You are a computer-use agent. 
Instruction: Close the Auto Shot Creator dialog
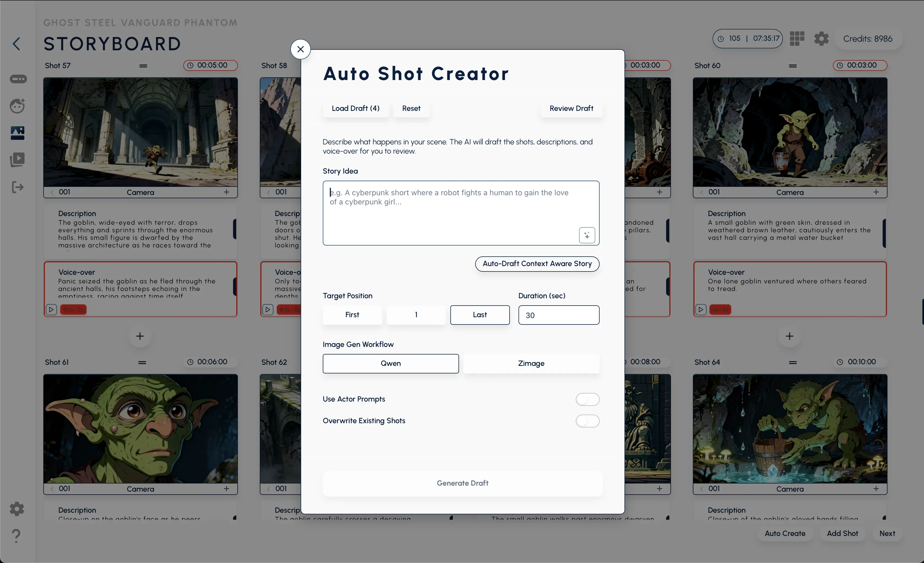[300, 49]
